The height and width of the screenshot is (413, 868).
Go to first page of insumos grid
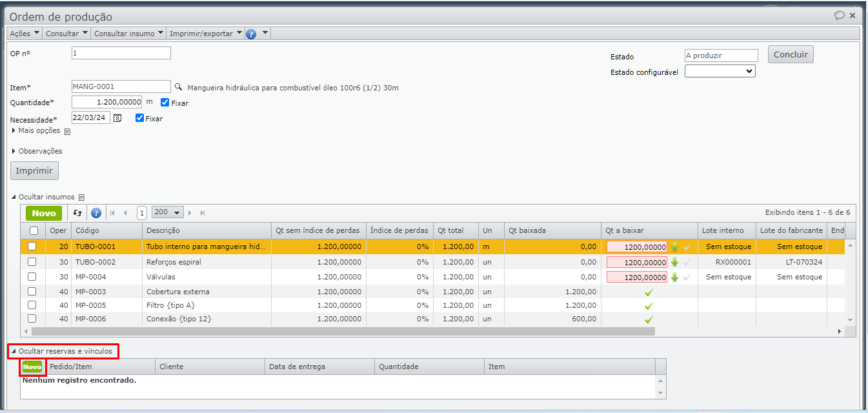click(112, 212)
